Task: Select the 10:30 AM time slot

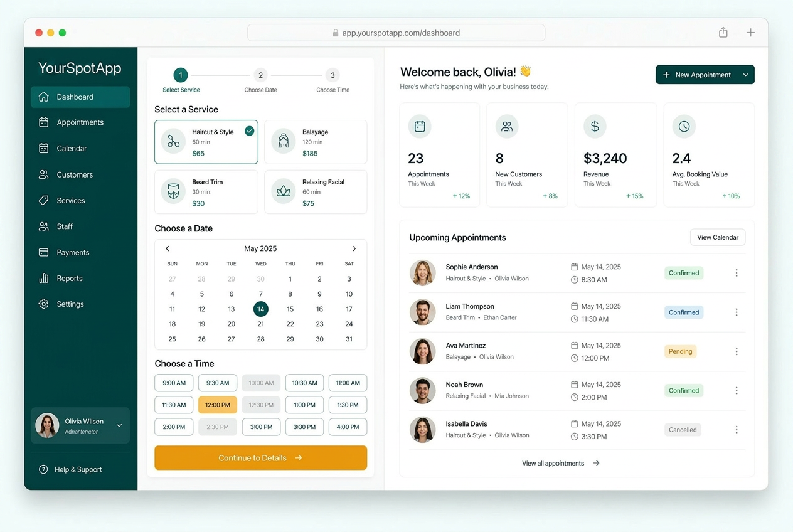Action: [x=304, y=383]
